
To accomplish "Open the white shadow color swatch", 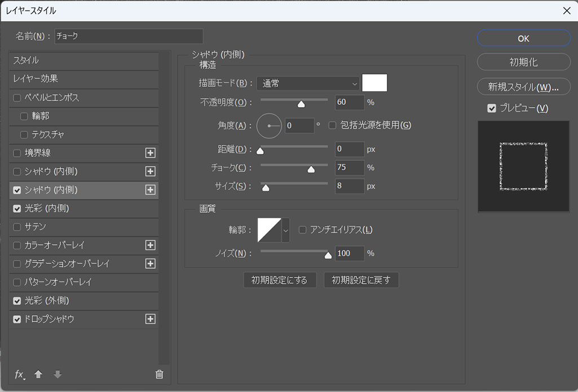I will (374, 82).
